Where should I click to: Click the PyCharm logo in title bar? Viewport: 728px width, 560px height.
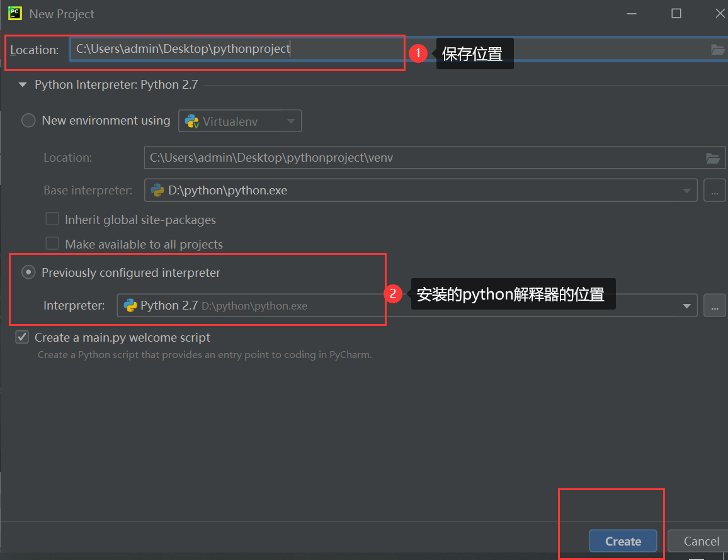click(15, 13)
